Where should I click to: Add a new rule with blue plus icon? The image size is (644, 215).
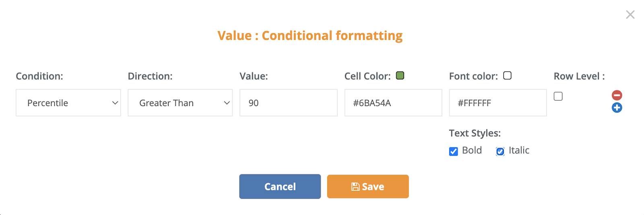617,108
